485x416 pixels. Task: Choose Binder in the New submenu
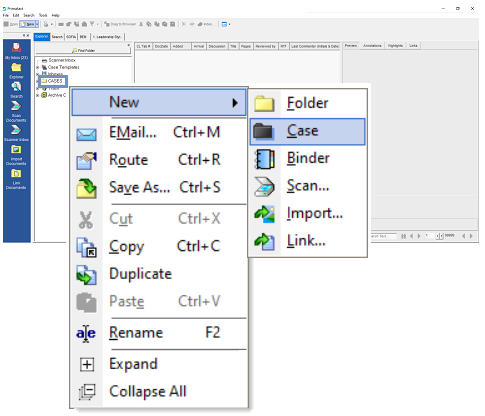pos(307,158)
